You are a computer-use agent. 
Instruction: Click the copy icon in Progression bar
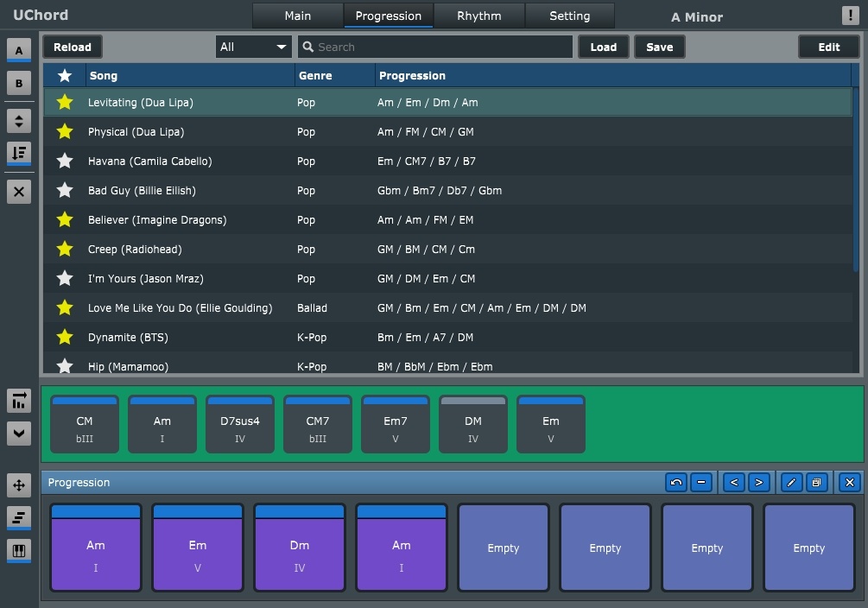coord(816,482)
